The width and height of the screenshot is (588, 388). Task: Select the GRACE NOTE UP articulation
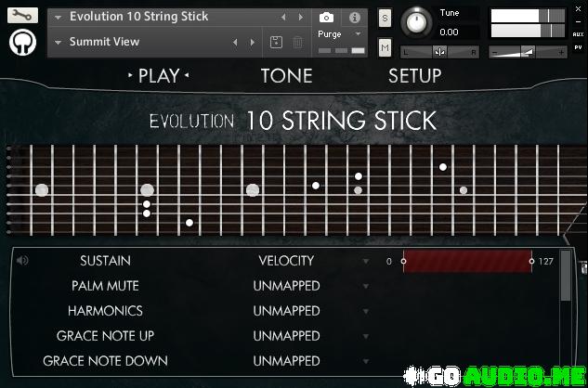pos(105,336)
